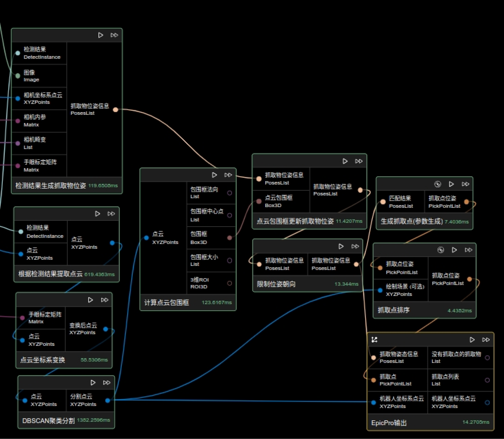The image size is (504, 439).
Task: Click the 3维ROI output port circle
Action: pos(229,283)
